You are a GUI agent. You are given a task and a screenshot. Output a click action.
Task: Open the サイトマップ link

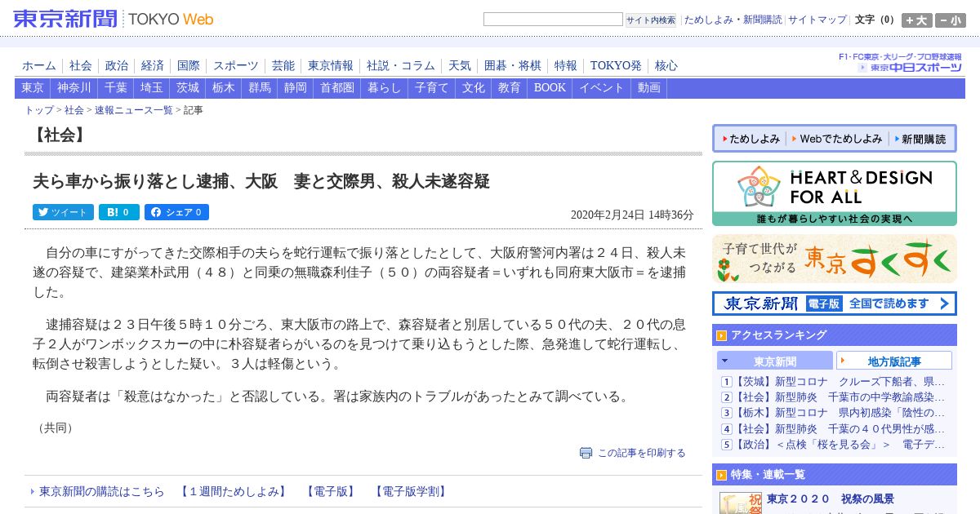(x=817, y=20)
